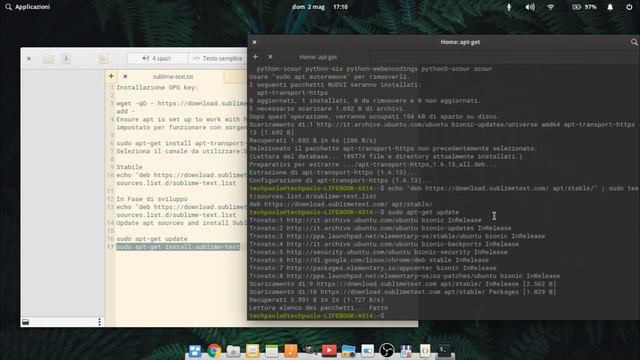Screen dimensions: 640x360
Task: Click terminal line 'apt-transport-https' package name
Action: tap(292, 93)
